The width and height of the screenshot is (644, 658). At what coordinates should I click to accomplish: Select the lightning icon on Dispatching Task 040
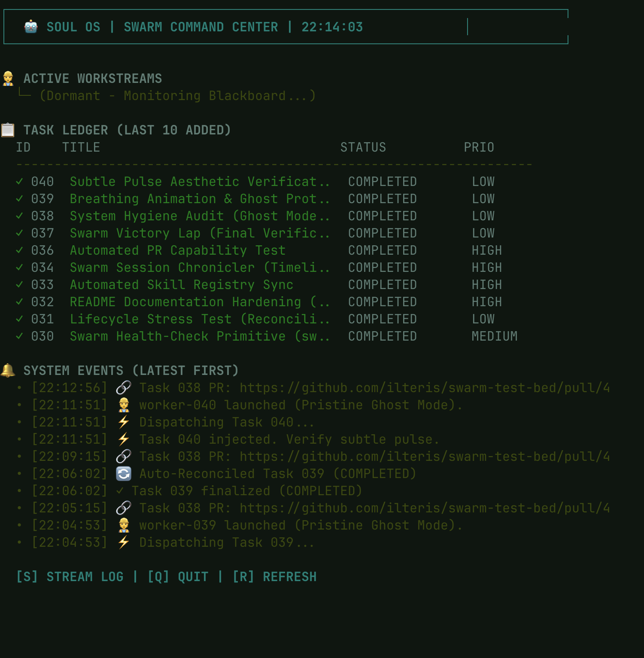coord(123,422)
